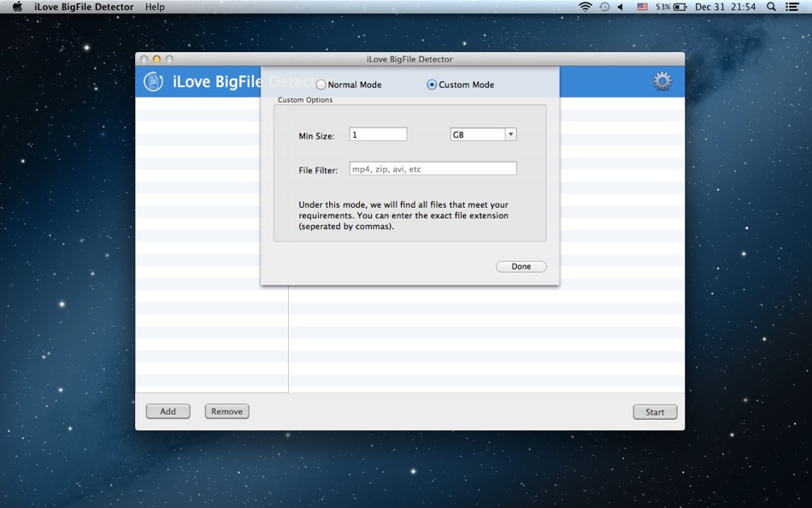812x508 pixels.
Task: Click the Add button
Action: pos(168,411)
